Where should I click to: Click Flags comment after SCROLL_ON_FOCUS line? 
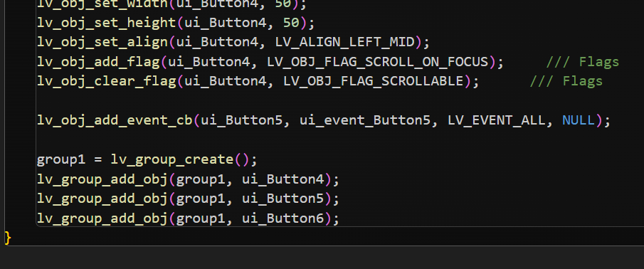click(x=583, y=62)
